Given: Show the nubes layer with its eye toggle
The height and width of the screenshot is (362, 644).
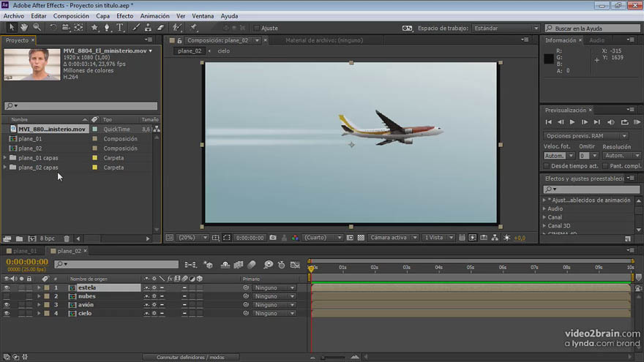Looking at the screenshot, I should point(7,296).
